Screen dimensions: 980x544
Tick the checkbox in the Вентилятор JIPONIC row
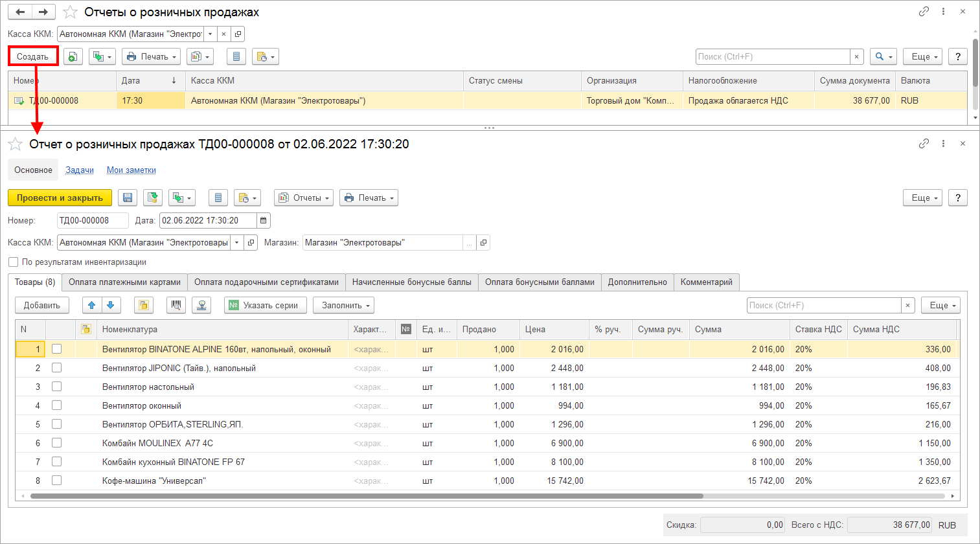pyautogui.click(x=56, y=368)
